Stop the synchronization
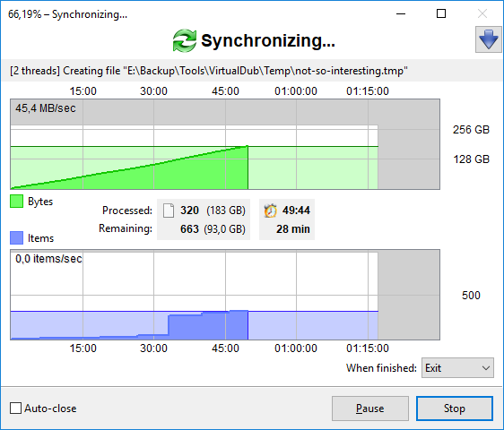Viewport: 504px width, 430px height. 454,408
